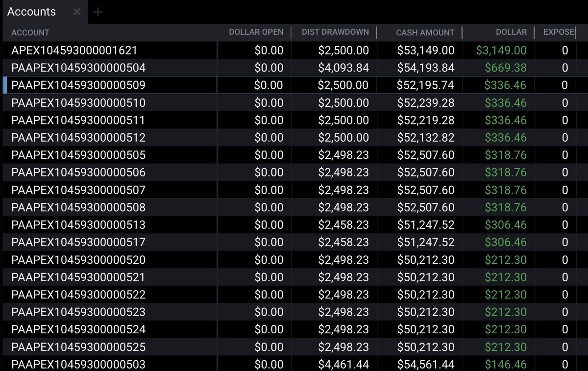Select account PAAPEX10459300000521
The image size is (588, 371).
(78, 277)
